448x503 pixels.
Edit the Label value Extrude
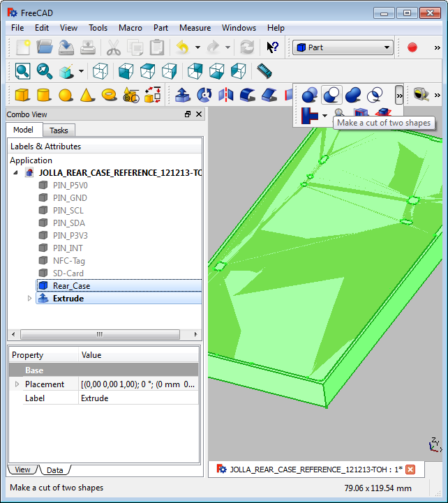tap(138, 398)
